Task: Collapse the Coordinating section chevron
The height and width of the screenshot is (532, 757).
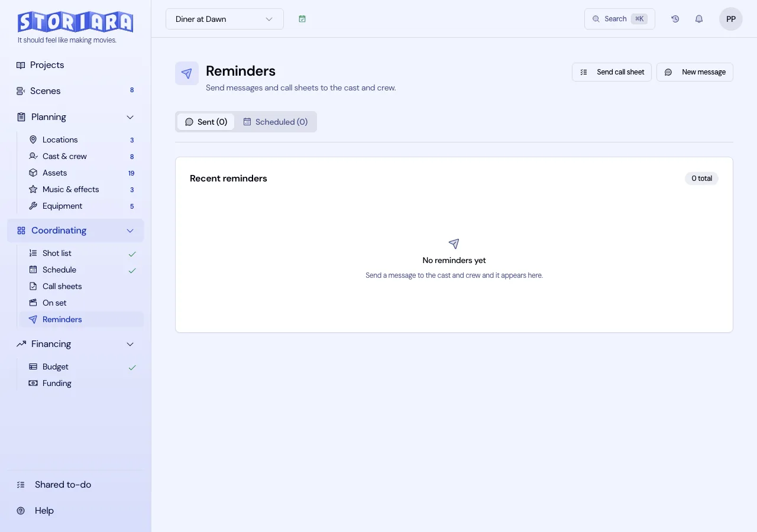Action: point(130,231)
